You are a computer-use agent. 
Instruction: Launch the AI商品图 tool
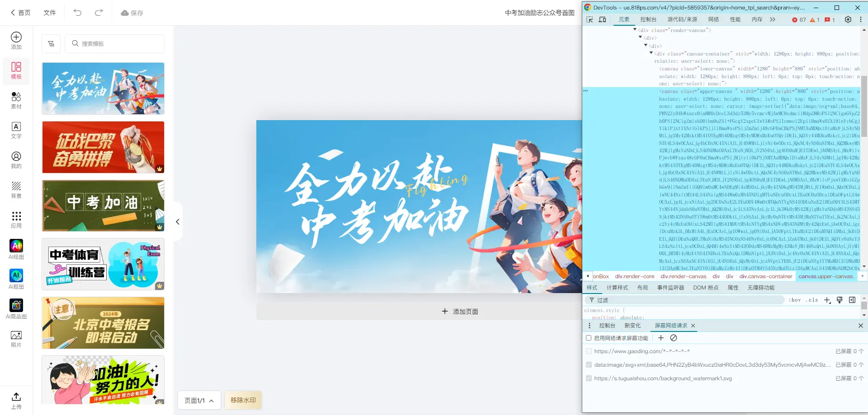16,309
